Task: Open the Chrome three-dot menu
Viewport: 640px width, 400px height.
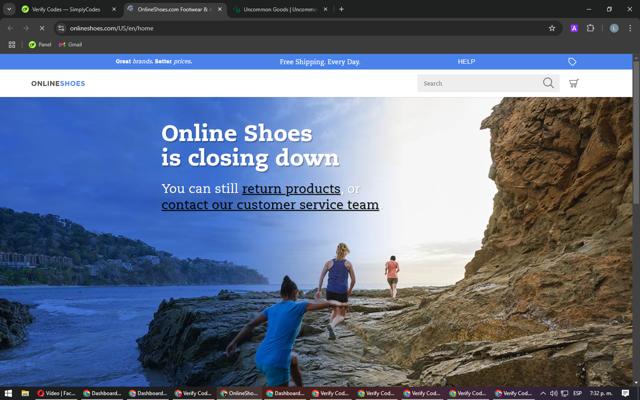Action: [x=630, y=28]
